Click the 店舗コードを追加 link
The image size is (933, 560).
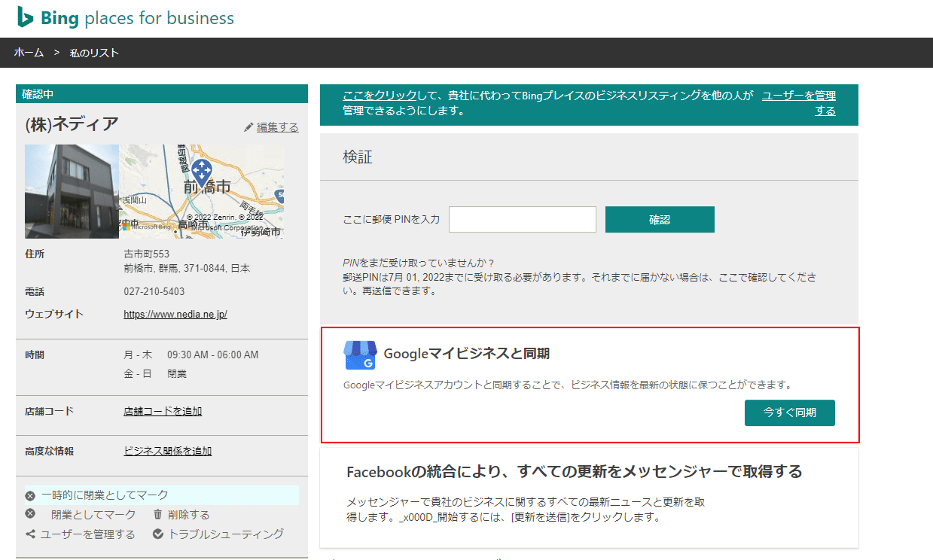pos(163,411)
